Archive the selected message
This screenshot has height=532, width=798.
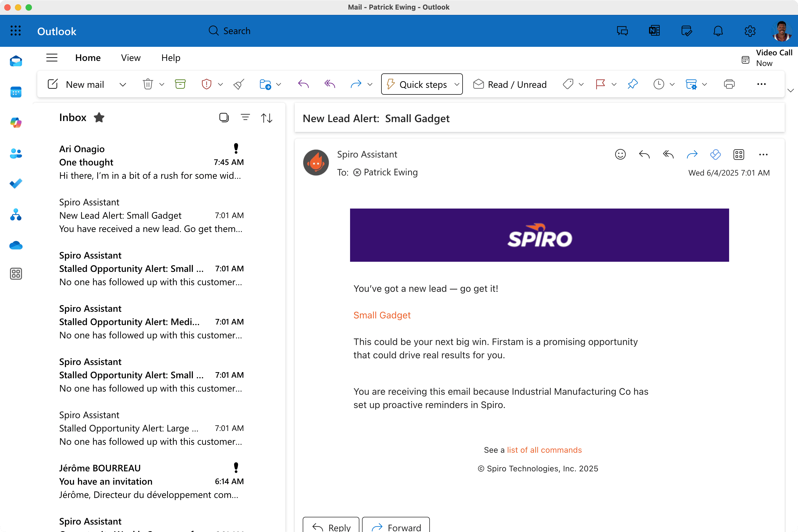[x=180, y=84]
